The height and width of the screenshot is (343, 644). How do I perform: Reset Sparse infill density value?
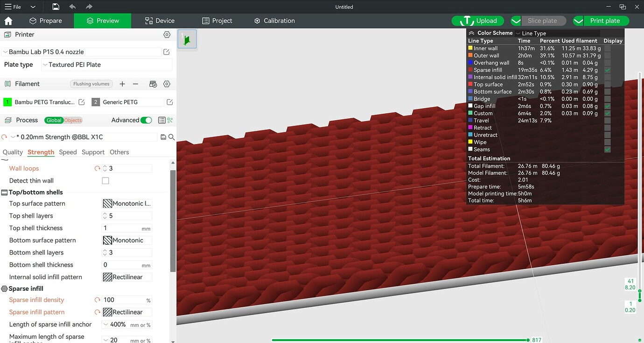coord(98,300)
